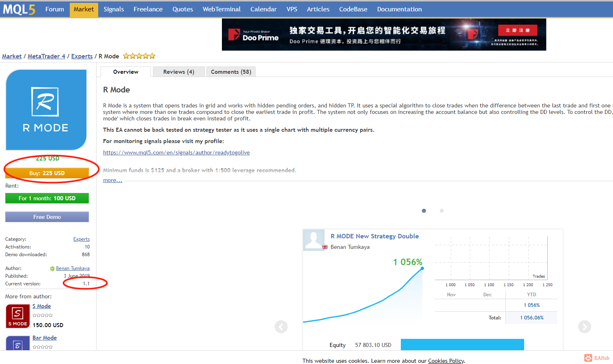Image resolution: width=613 pixels, height=364 pixels.
Task: Show previous signal with left arrow
Action: [281, 327]
